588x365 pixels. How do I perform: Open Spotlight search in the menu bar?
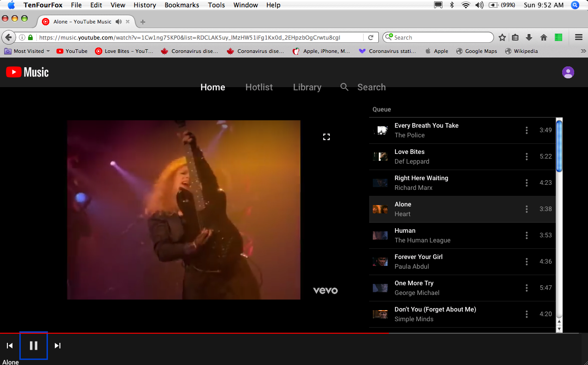pyautogui.click(x=575, y=5)
